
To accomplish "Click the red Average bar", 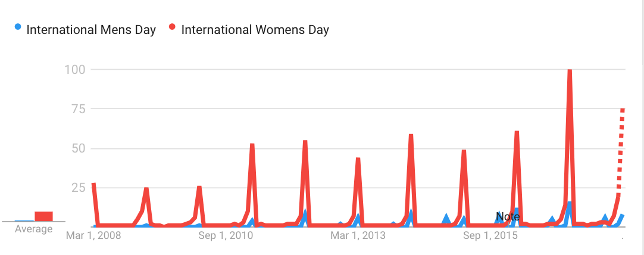I will 43,216.
